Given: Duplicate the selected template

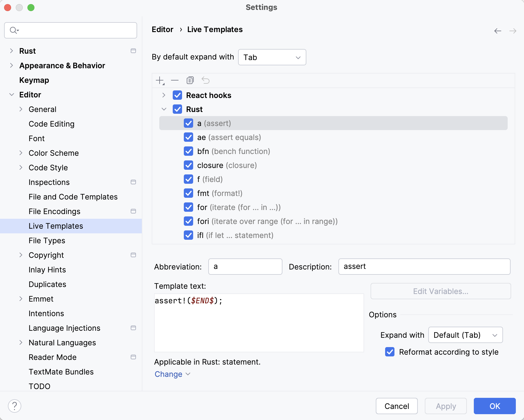Looking at the screenshot, I should tap(190, 80).
